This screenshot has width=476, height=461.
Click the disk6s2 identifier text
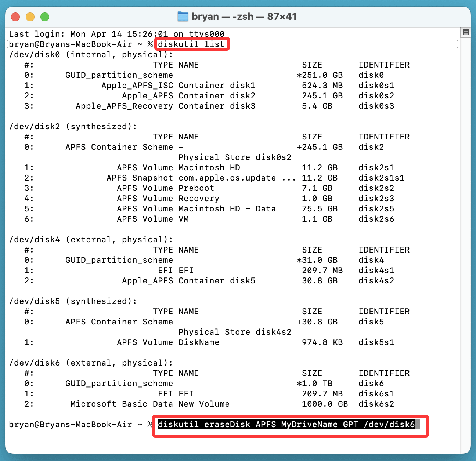coord(376,404)
